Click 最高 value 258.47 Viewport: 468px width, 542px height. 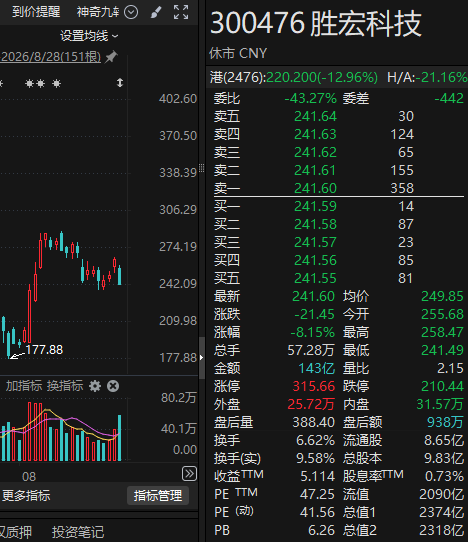pos(442,332)
